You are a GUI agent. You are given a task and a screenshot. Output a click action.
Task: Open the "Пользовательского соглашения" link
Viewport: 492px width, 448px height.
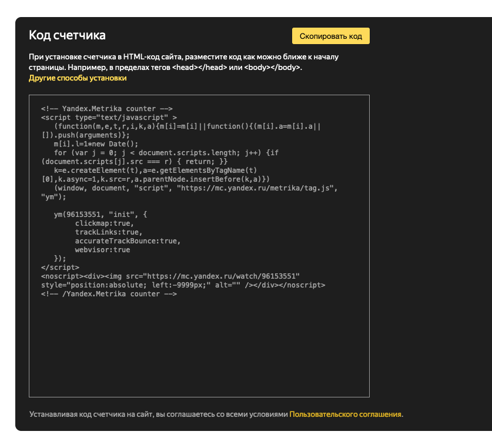(345, 414)
